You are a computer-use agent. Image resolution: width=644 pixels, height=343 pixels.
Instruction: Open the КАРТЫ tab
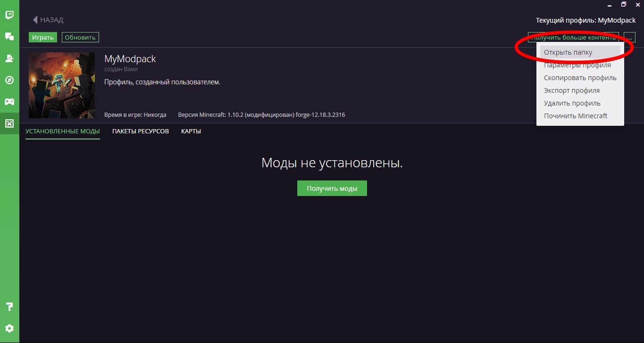pos(191,131)
